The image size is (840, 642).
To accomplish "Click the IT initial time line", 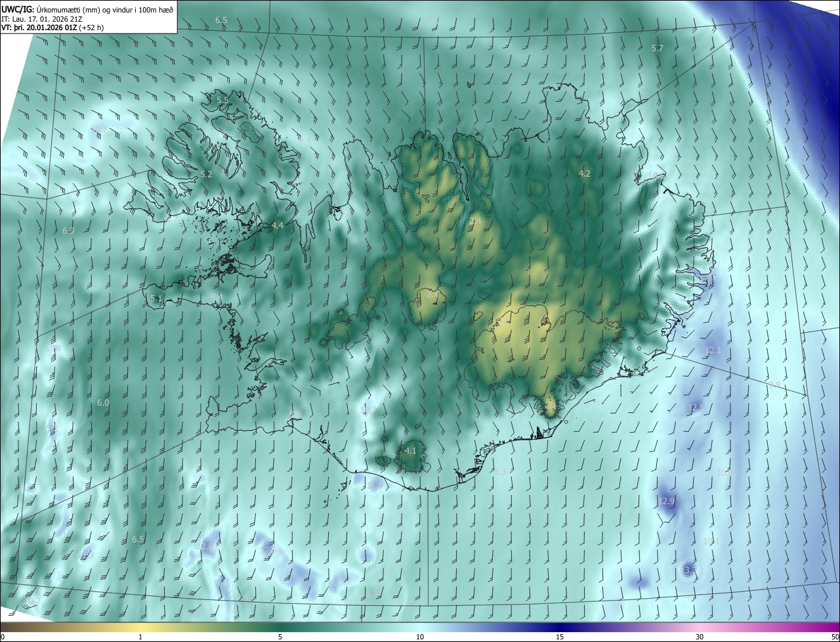I will coord(41,18).
